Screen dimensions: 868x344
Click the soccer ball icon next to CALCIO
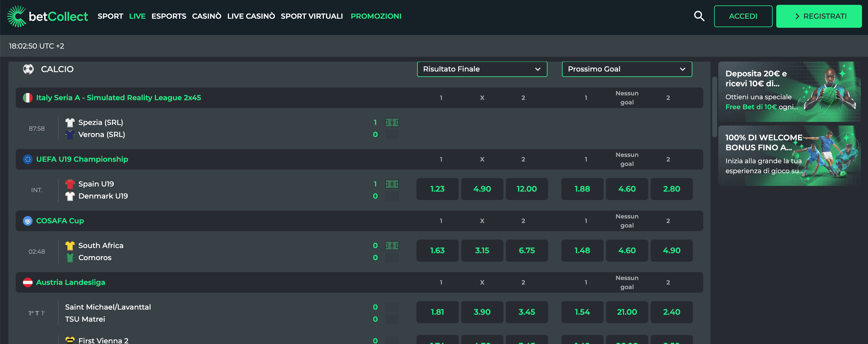[28, 69]
